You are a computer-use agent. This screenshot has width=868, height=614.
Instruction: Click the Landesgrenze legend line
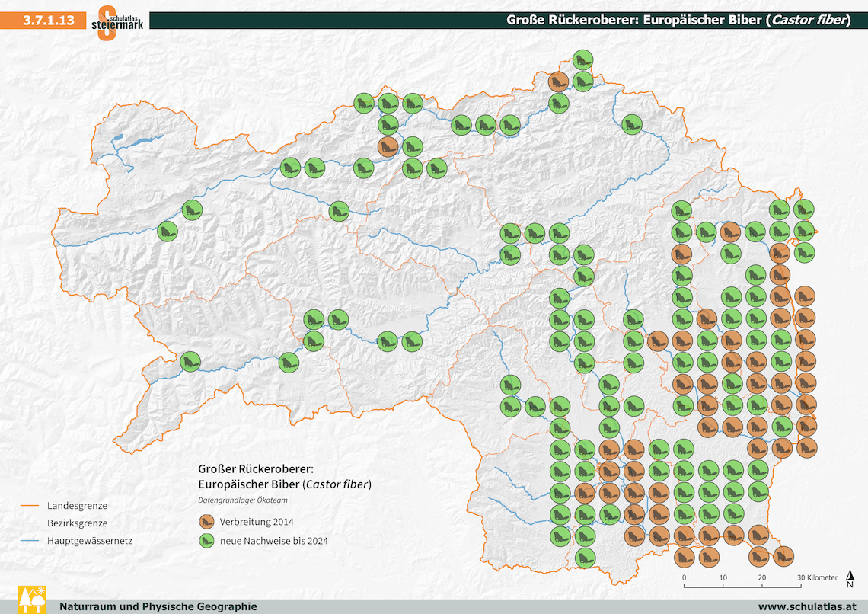coord(29,506)
